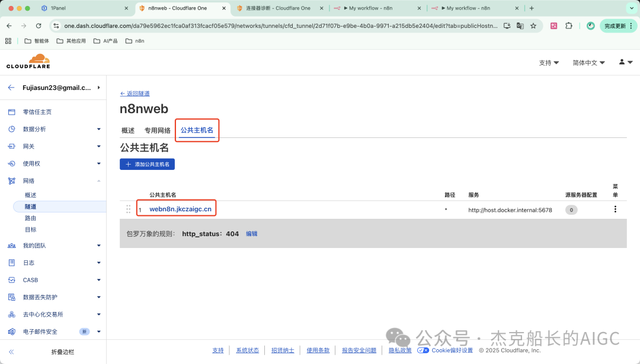Open the apps grid in bookmarks bar
Image resolution: width=640 pixels, height=364 pixels.
8,41
